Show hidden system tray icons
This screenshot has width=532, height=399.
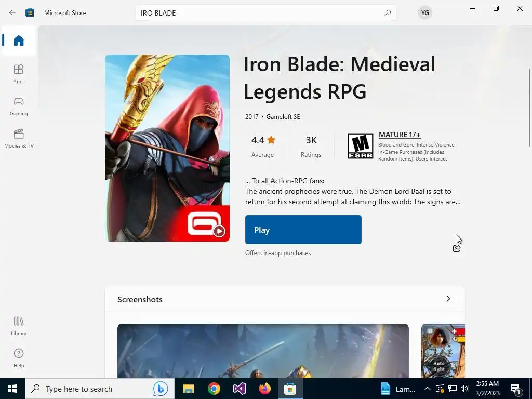point(428,389)
